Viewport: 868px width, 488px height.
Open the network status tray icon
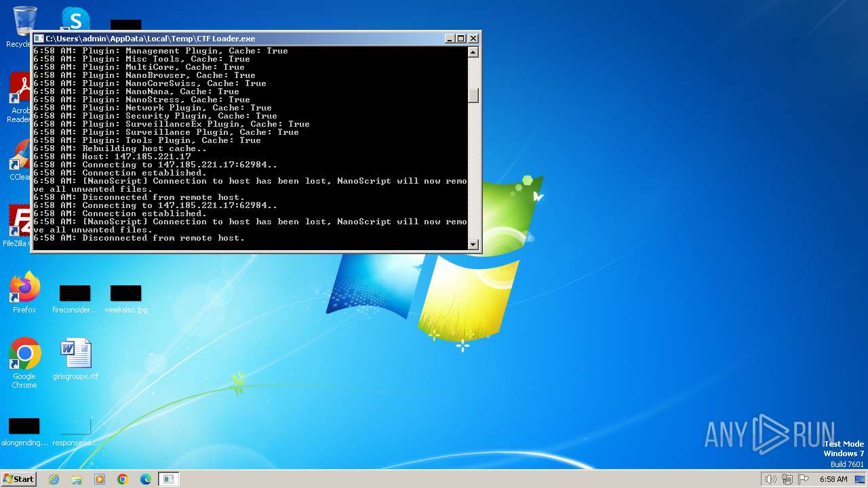point(787,479)
